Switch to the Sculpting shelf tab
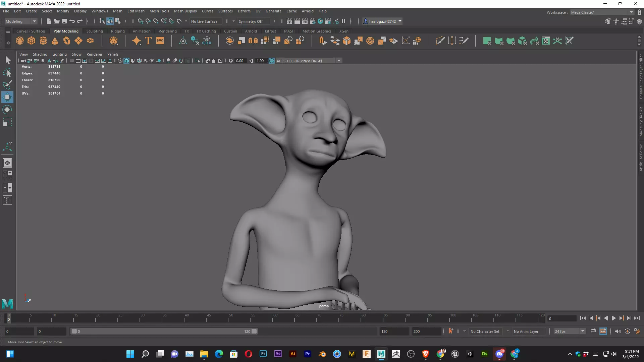 point(95,31)
